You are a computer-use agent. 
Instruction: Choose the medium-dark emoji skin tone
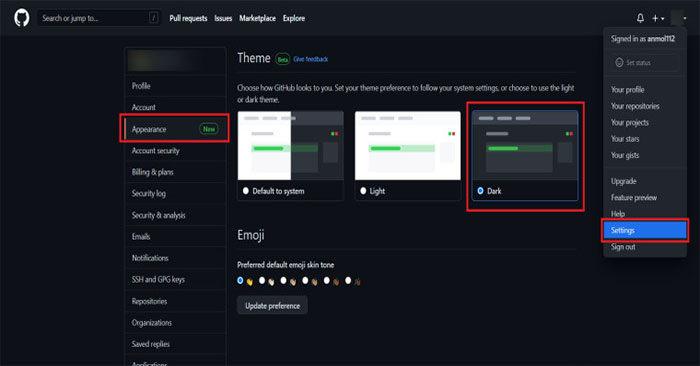click(327, 280)
